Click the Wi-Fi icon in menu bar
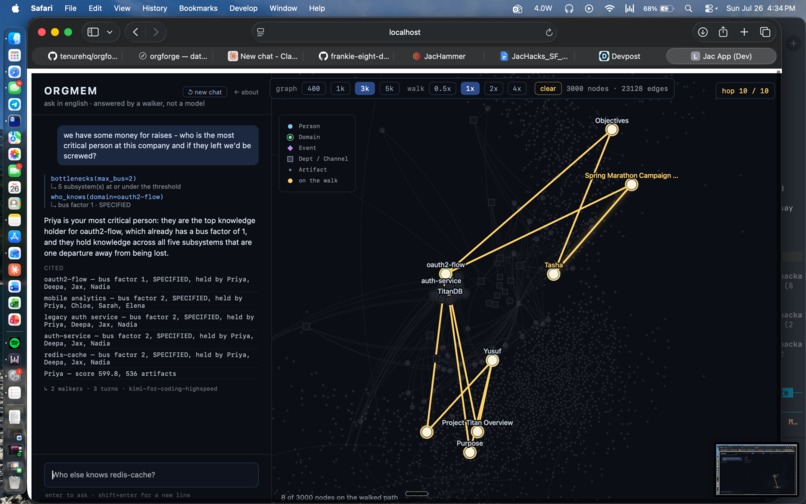 [x=609, y=8]
